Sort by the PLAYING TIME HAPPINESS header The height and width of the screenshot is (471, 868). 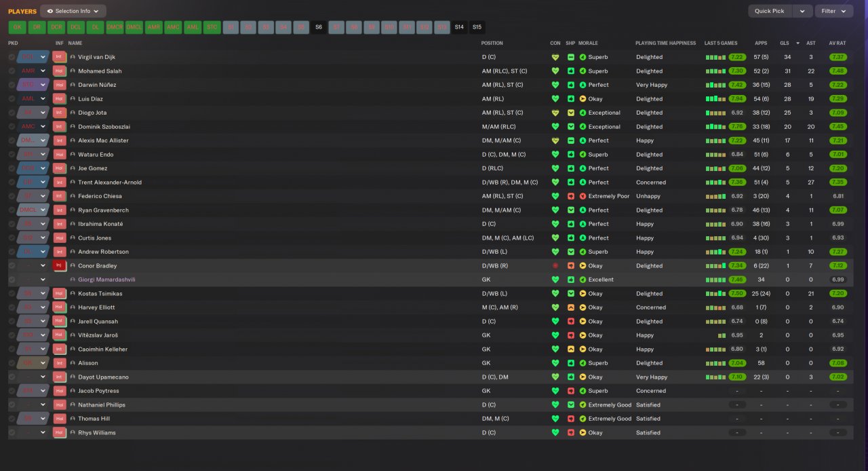point(665,43)
